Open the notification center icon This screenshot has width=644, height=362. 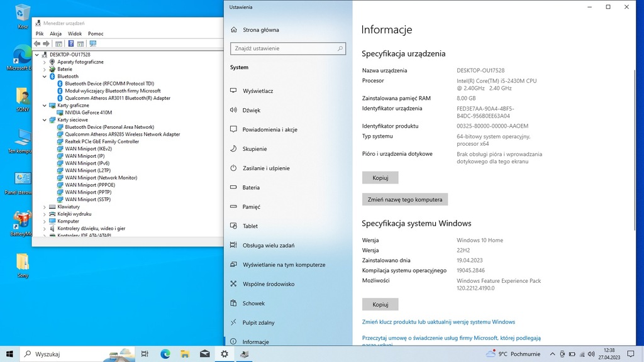point(630,354)
